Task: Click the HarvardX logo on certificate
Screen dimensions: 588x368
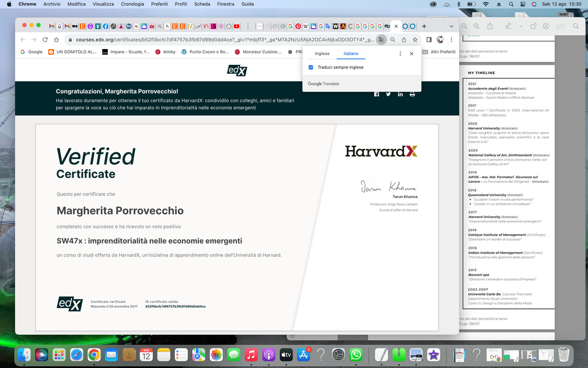Action: (x=381, y=151)
